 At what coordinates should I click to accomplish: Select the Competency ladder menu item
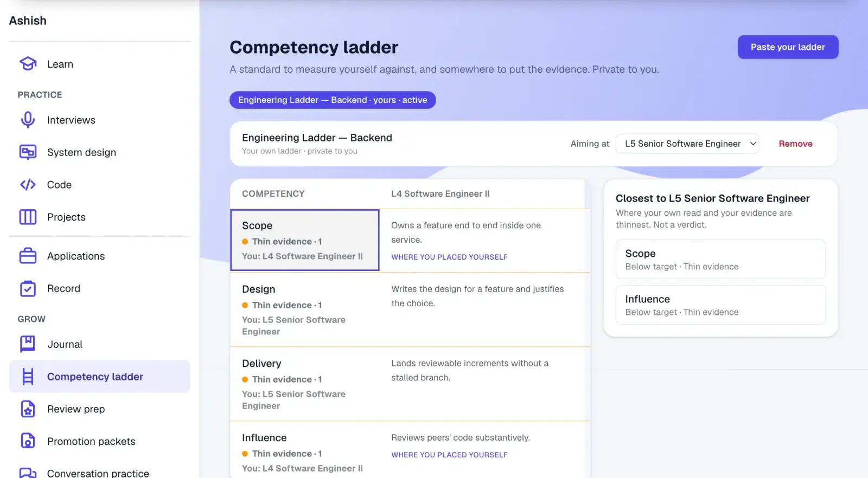click(100, 377)
